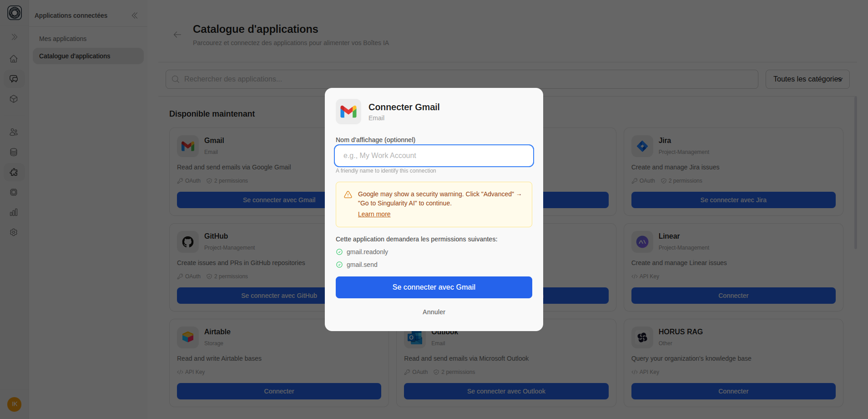Open the integrations puzzle icon in the sidebar
The height and width of the screenshot is (419, 868).
point(14,172)
